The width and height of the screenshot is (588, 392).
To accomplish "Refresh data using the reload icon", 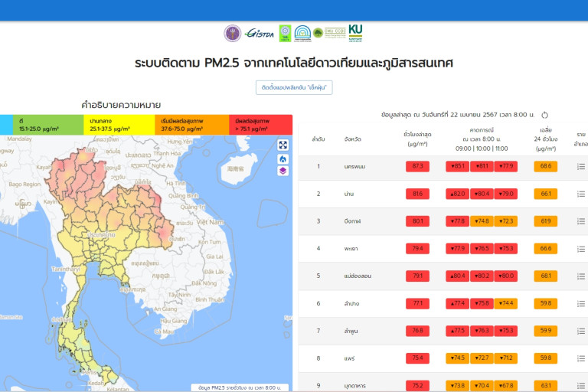I will 545,115.
